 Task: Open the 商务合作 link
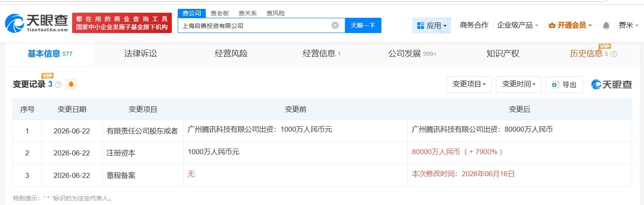(x=474, y=25)
